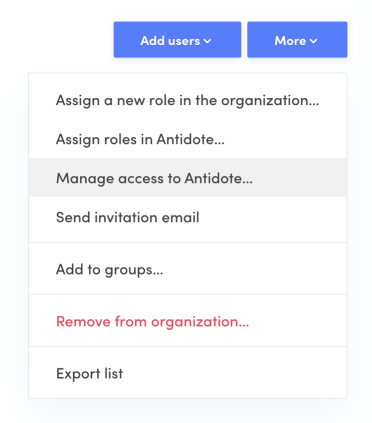Image resolution: width=372 pixels, height=423 pixels.
Task: Click the chevron arrow beside Add users
Action: (x=207, y=41)
